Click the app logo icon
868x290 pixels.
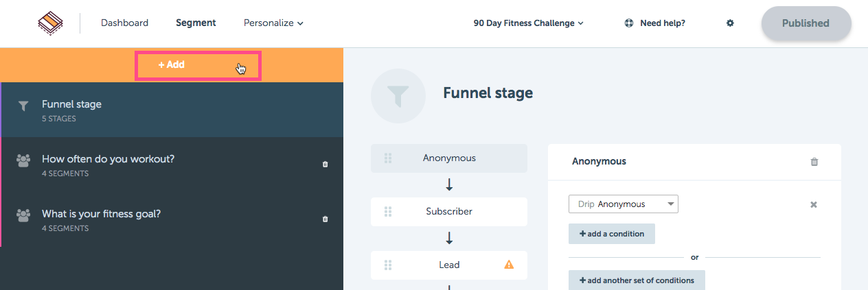click(50, 23)
